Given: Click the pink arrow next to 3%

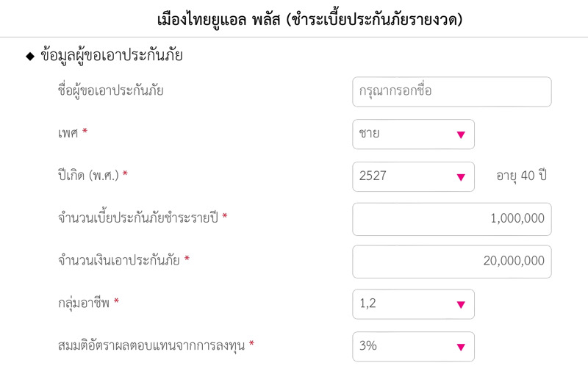Looking at the screenshot, I should coord(461,347).
